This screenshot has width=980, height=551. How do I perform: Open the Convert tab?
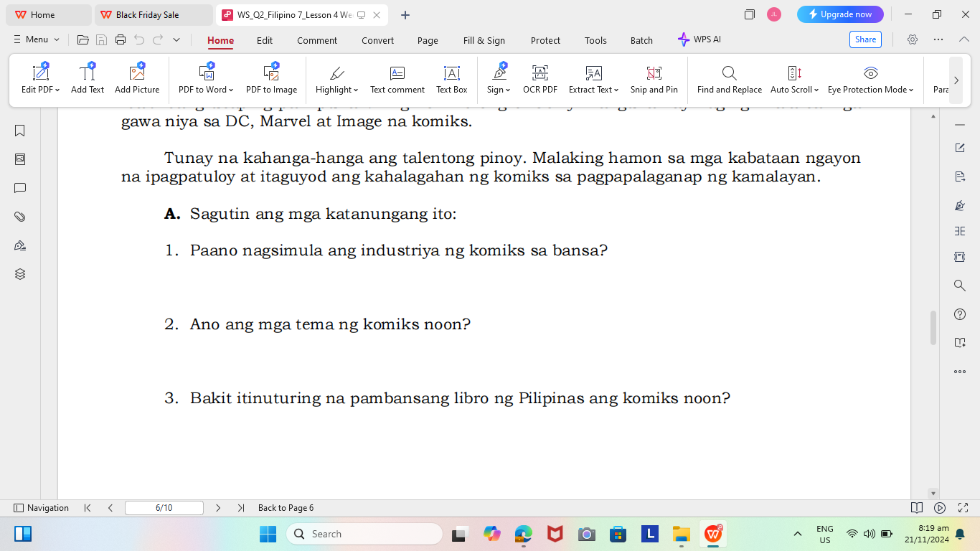coord(377,40)
